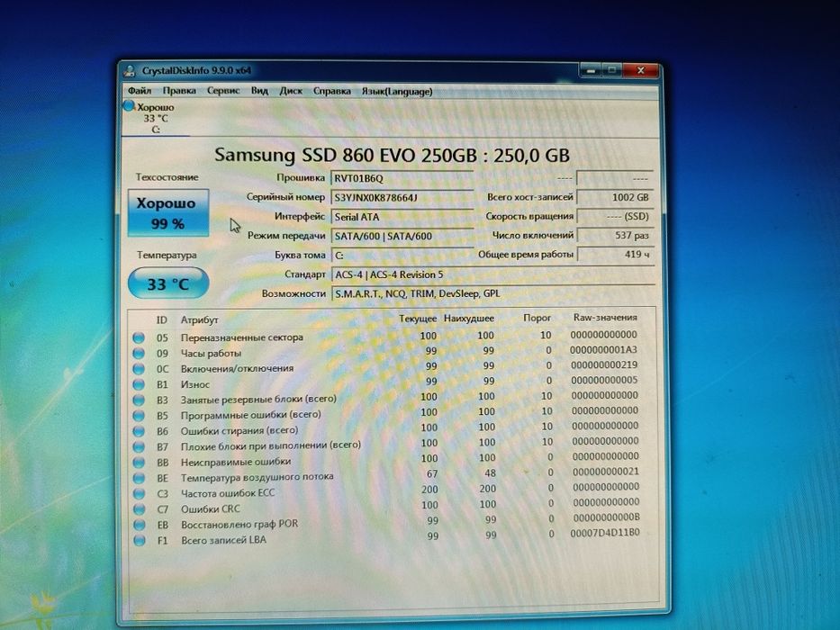Click the ID column header
Screen dimensions: 840x630
(162, 319)
